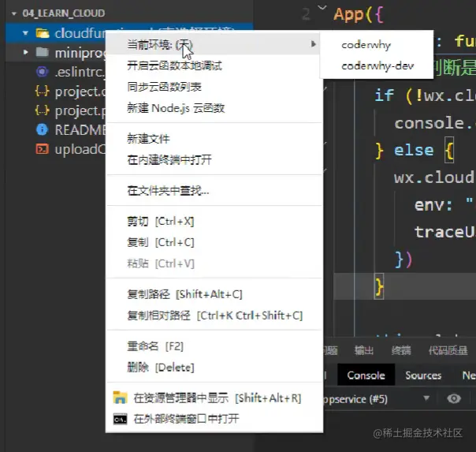The image size is (476, 452).
Task: Click the cmd terminal icon in menu
Action: point(121,419)
